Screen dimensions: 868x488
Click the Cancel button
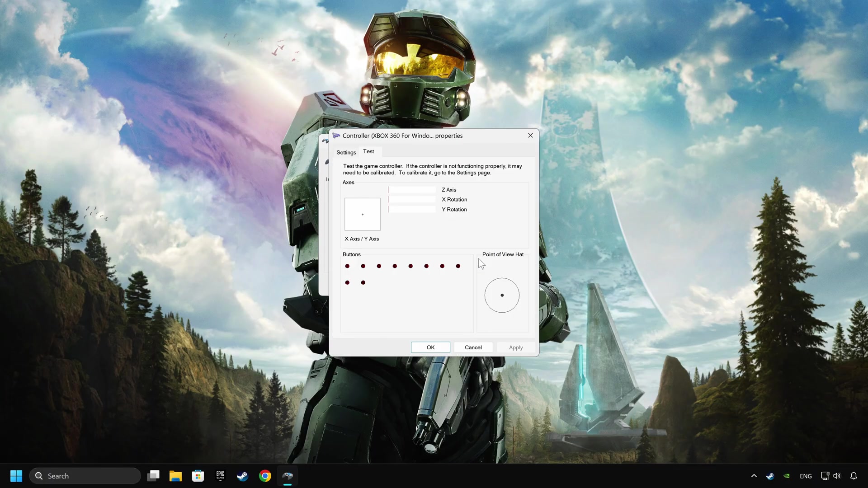pyautogui.click(x=473, y=347)
